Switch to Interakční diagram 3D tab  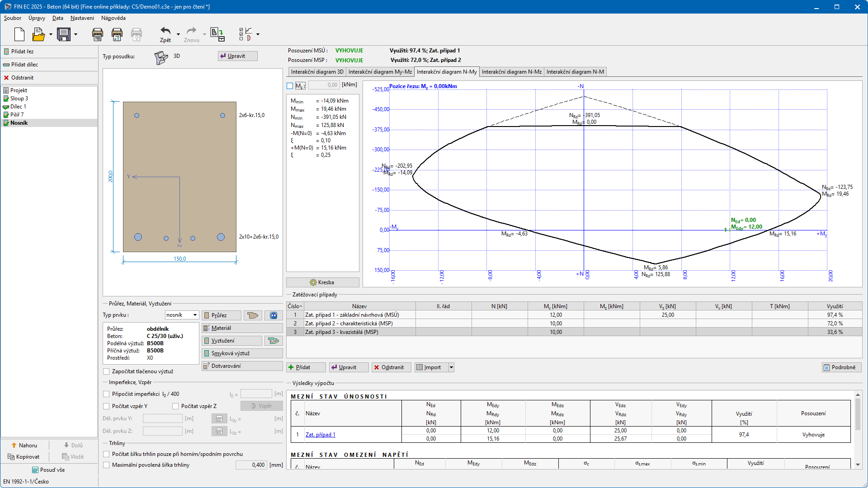tap(316, 72)
